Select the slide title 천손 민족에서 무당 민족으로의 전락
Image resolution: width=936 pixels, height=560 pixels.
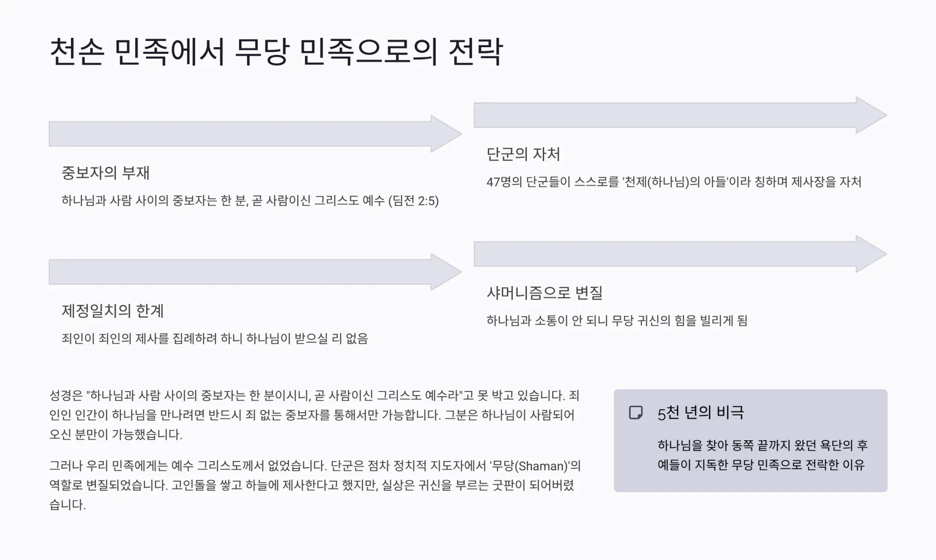pos(276,52)
